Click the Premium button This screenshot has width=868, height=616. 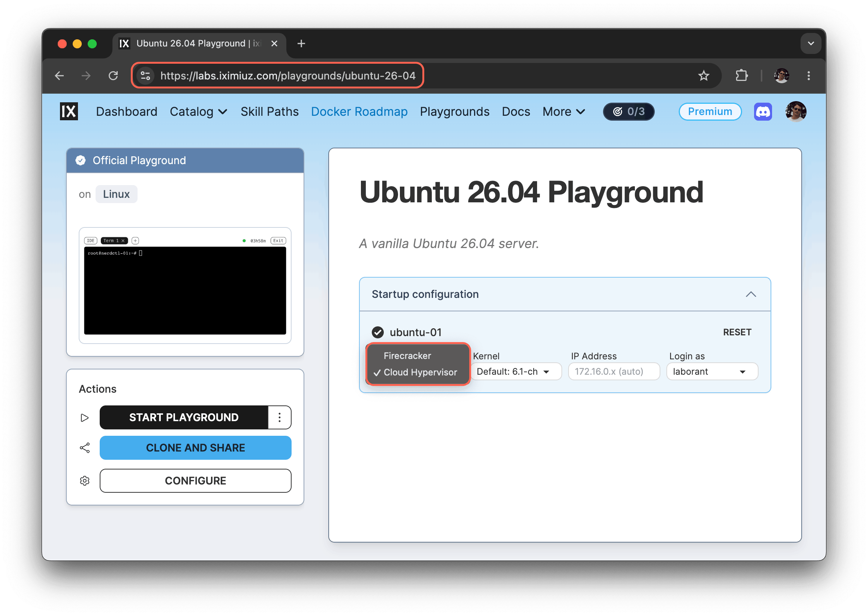pos(710,112)
